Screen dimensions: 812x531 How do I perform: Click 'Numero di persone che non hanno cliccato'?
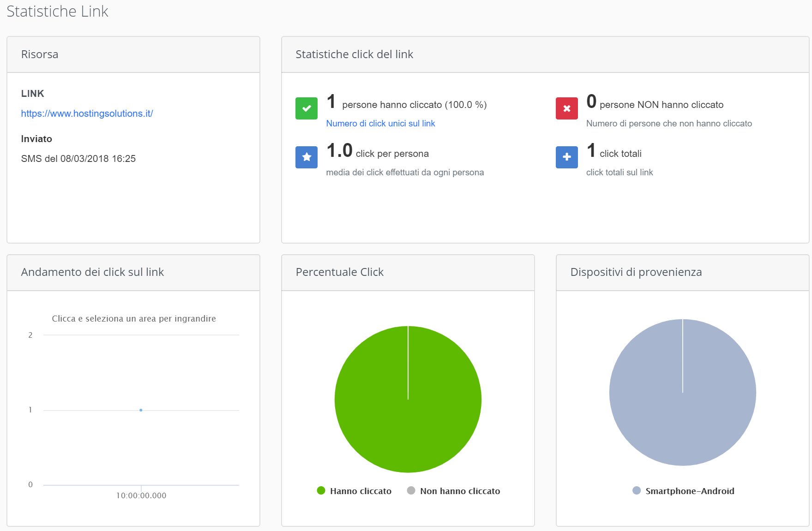[x=669, y=123]
